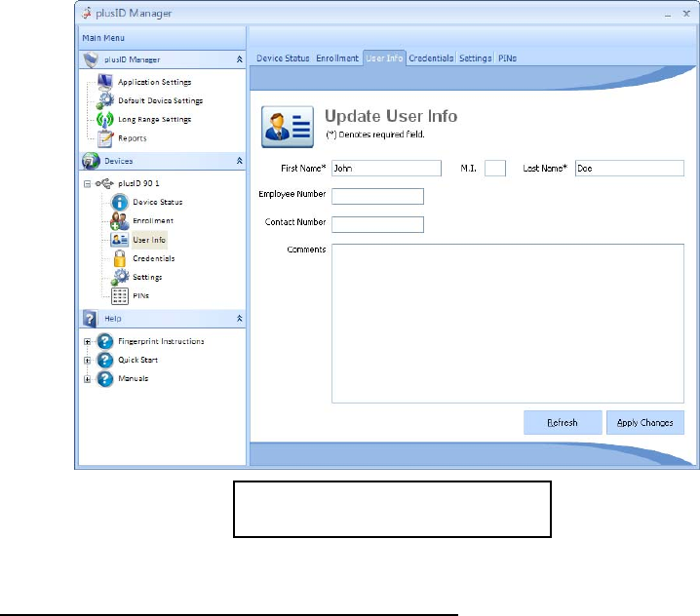The image size is (700, 616).
Task: Click the Main Menu header text
Action: pyautogui.click(x=103, y=38)
